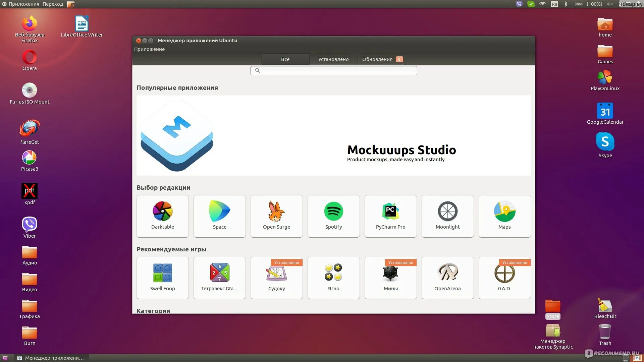Open the battery (100%) indicator
Image resolution: width=644 pixels, height=362 pixels.
[588, 4]
